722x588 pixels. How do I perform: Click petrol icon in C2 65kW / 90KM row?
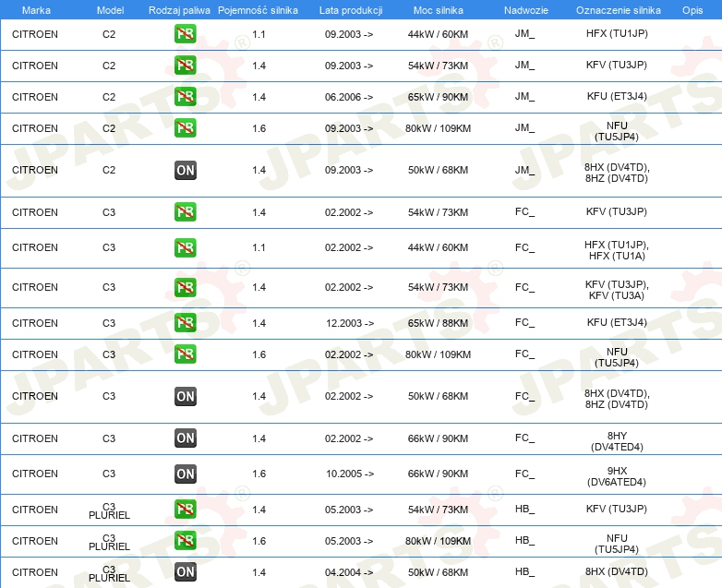point(185,96)
